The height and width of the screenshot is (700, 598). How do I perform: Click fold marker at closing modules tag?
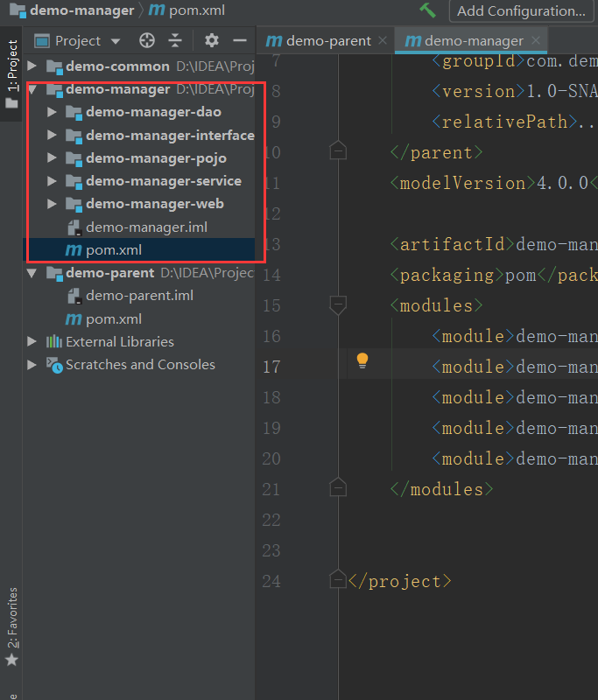point(338,488)
